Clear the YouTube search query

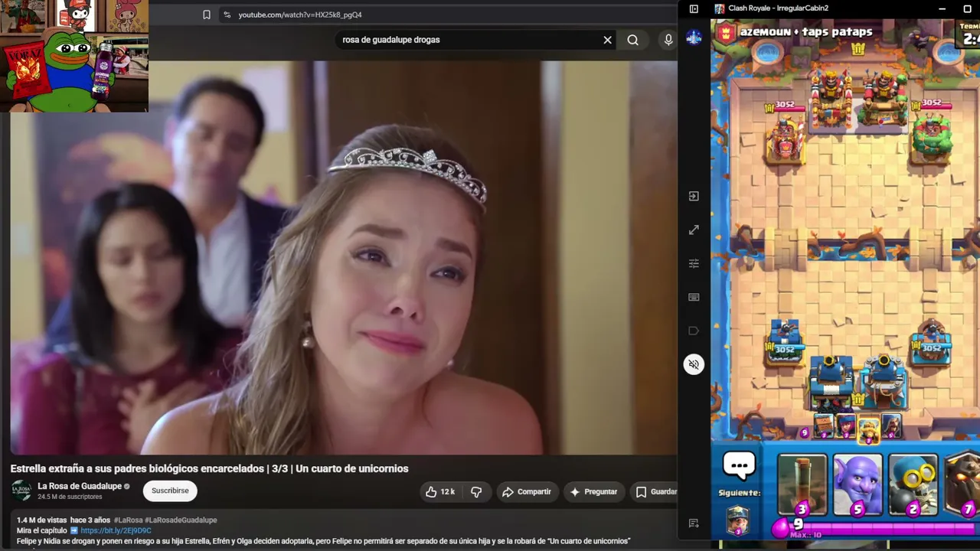608,40
